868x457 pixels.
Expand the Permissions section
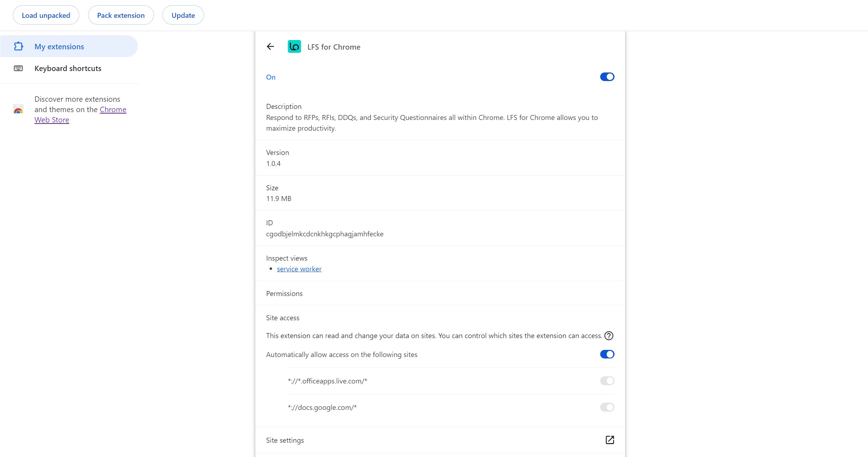440,293
